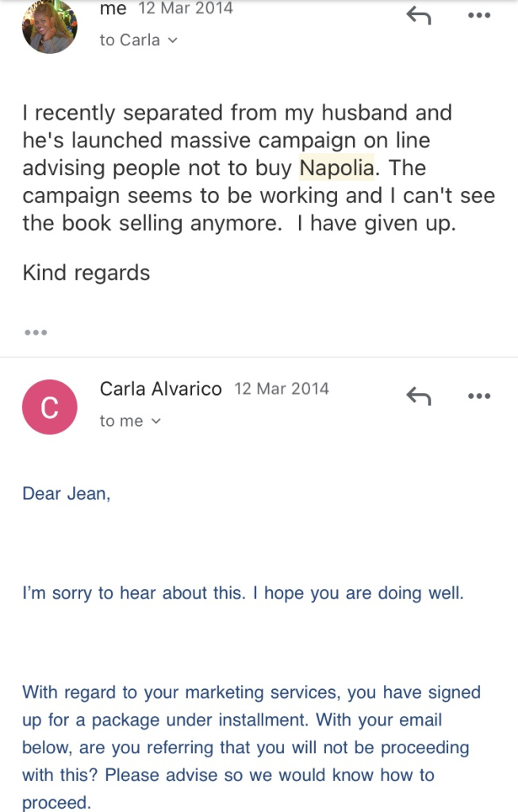518x812 pixels.
Task: Tap the 'me' sender name at top
Action: pyautogui.click(x=113, y=9)
